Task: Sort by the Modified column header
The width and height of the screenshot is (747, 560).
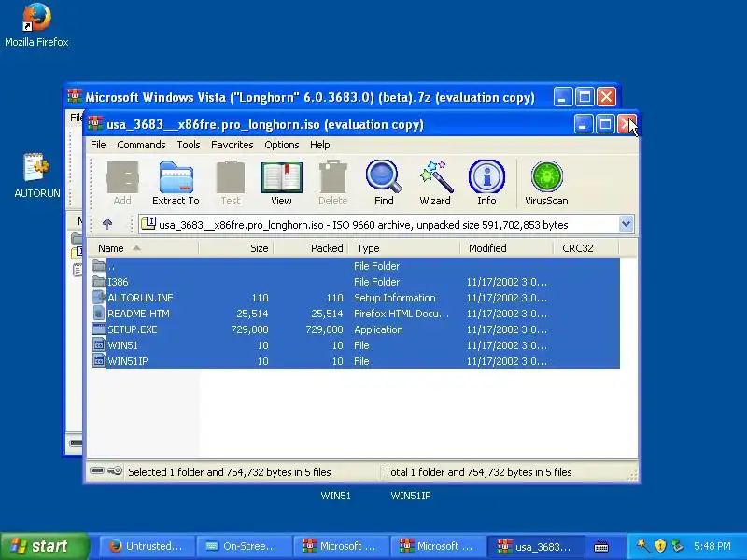Action: click(507, 248)
